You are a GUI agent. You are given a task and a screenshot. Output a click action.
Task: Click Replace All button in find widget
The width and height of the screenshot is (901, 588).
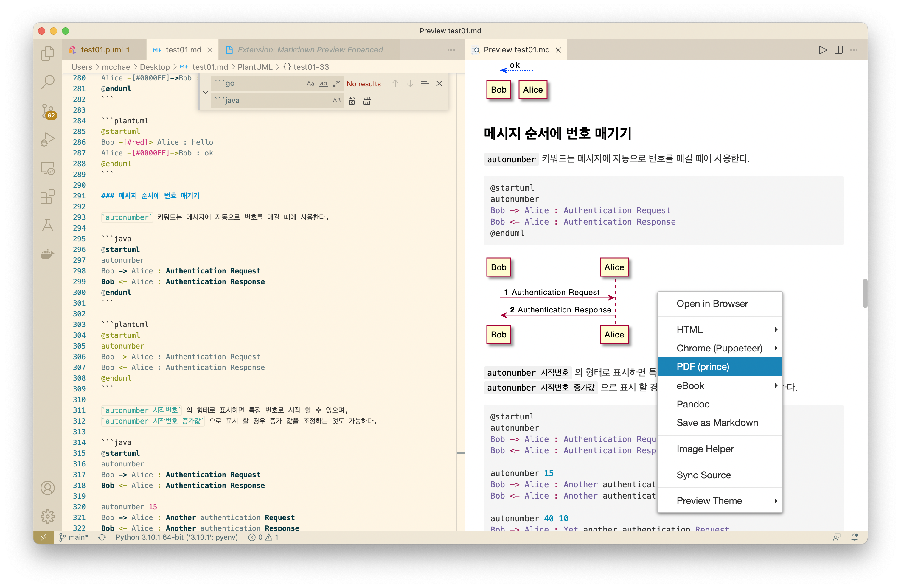(x=367, y=101)
